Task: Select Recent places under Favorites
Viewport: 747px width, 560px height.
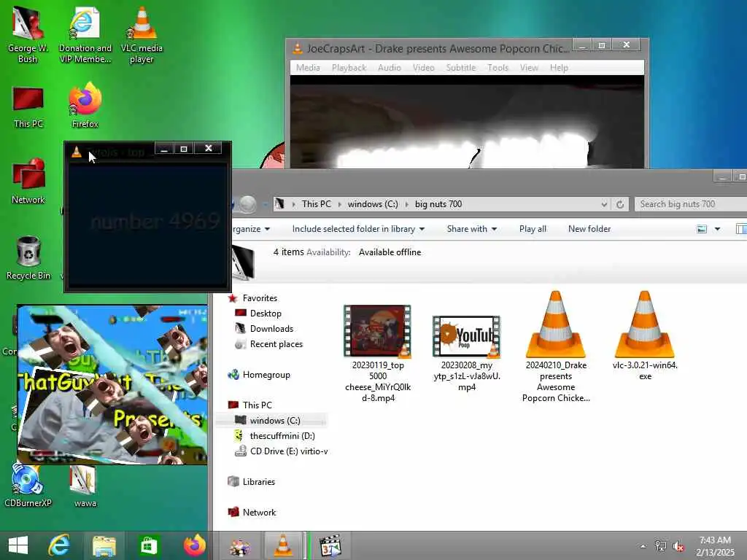Action: (x=276, y=344)
